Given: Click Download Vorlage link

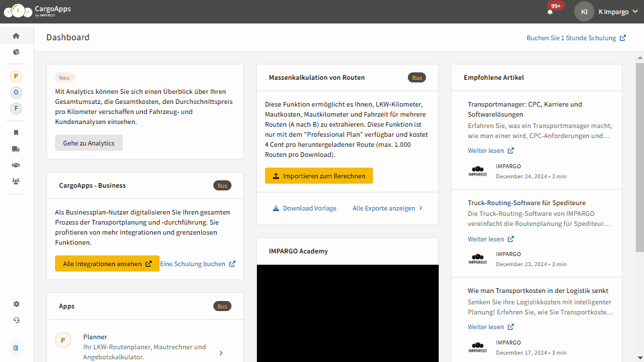Looking at the screenshot, I should (305, 208).
